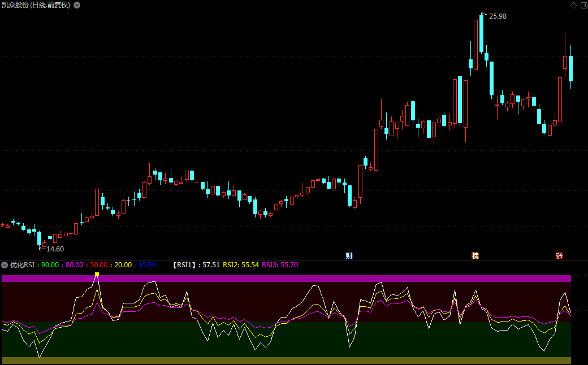Toggle the side panel layout icon

pos(582,5)
